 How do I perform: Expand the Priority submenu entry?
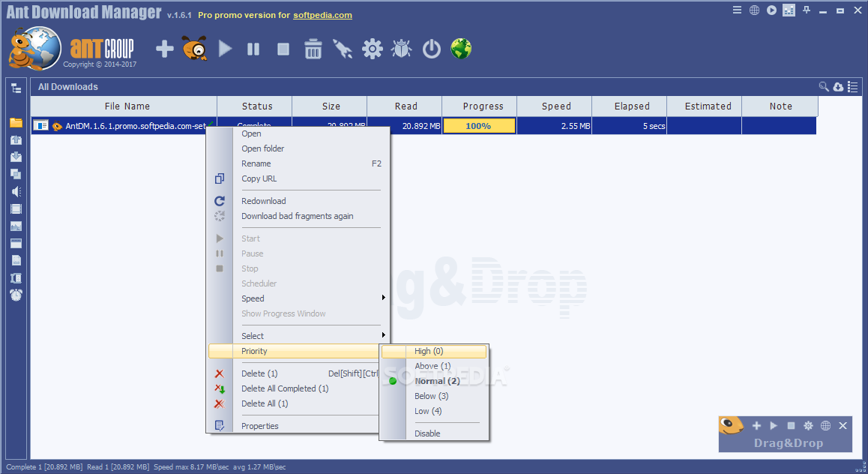[295, 351]
